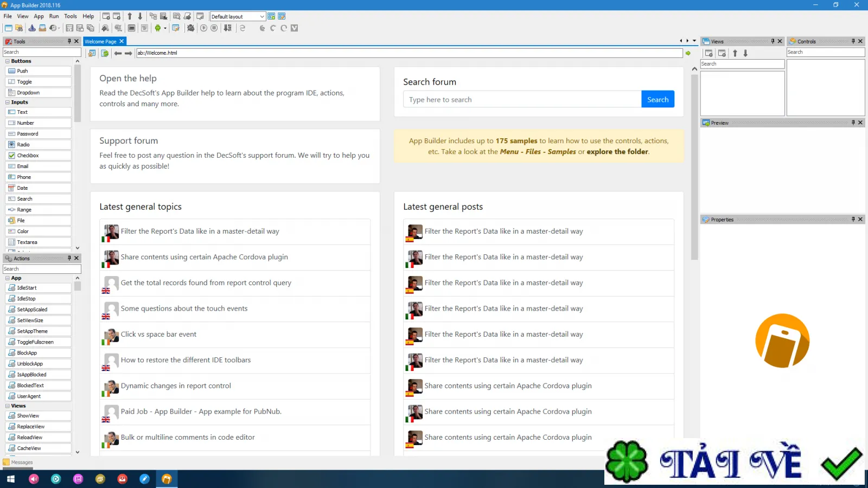The width and height of the screenshot is (868, 488).
Task: Open the Run menu
Action: click(x=54, y=16)
